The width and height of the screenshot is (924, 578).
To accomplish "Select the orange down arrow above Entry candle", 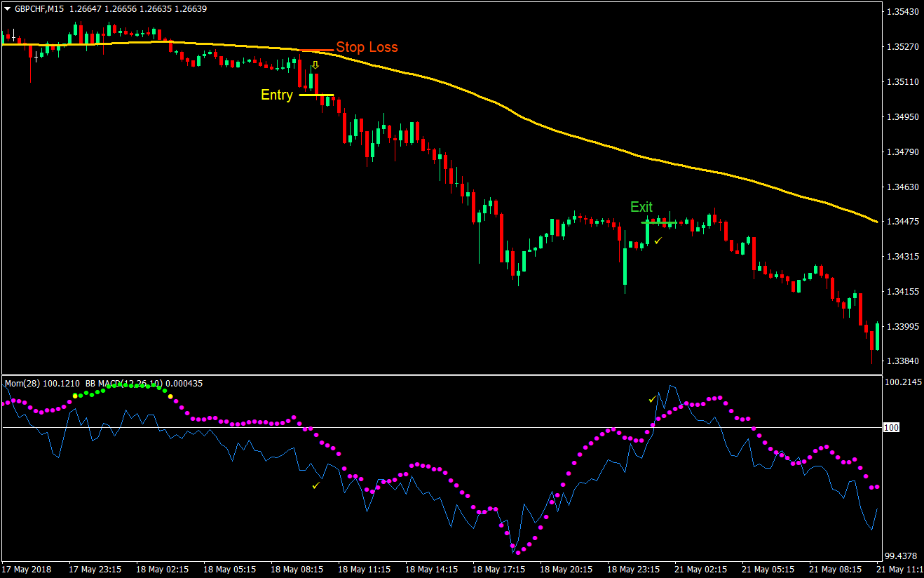I will (x=315, y=65).
